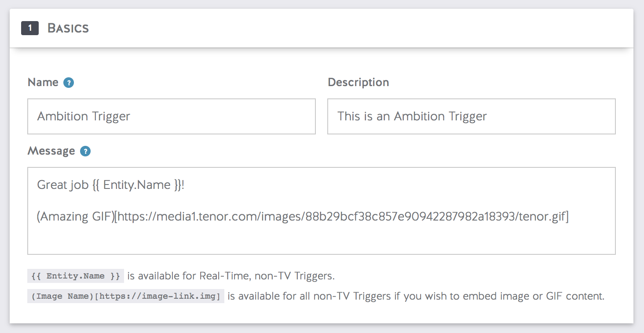Click inside the Name input field
Image resolution: width=644 pixels, height=333 pixels.
(172, 116)
